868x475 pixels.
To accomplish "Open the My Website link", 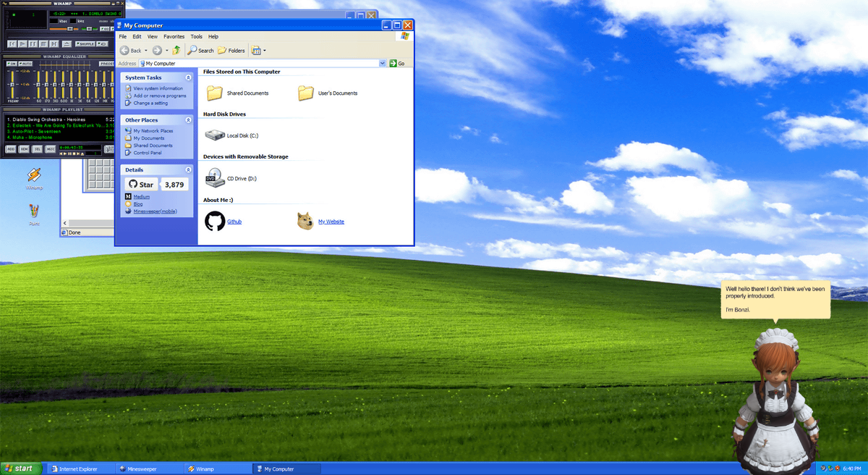I will 331,222.
